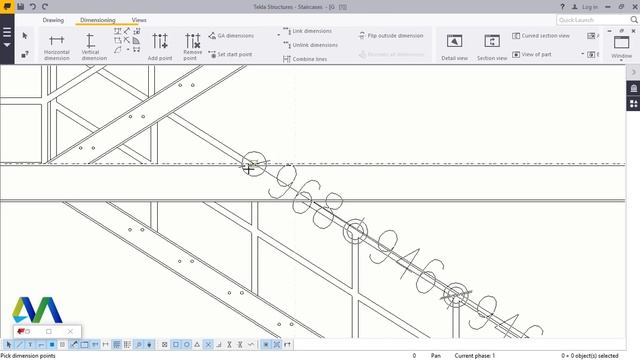This screenshot has width=640, height=360.
Task: Toggle the circle snap switch
Action: (x=187, y=344)
